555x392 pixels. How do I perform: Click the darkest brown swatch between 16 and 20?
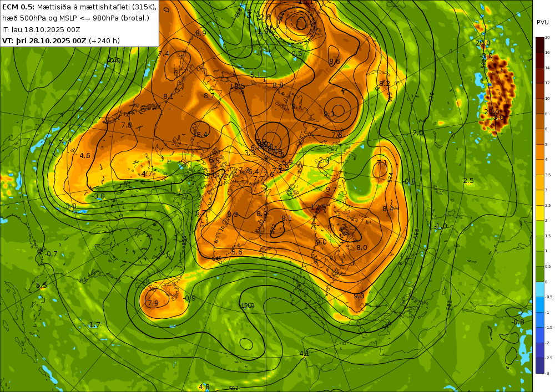[x=540, y=44]
